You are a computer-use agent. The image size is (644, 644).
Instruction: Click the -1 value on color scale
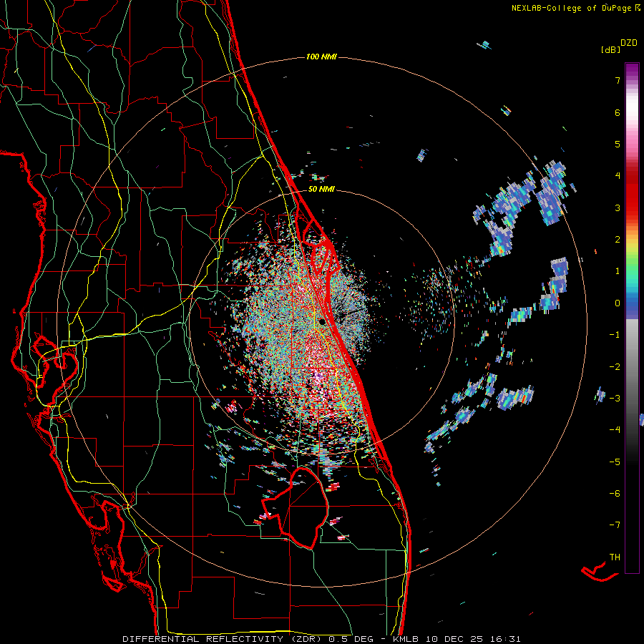tap(615, 335)
